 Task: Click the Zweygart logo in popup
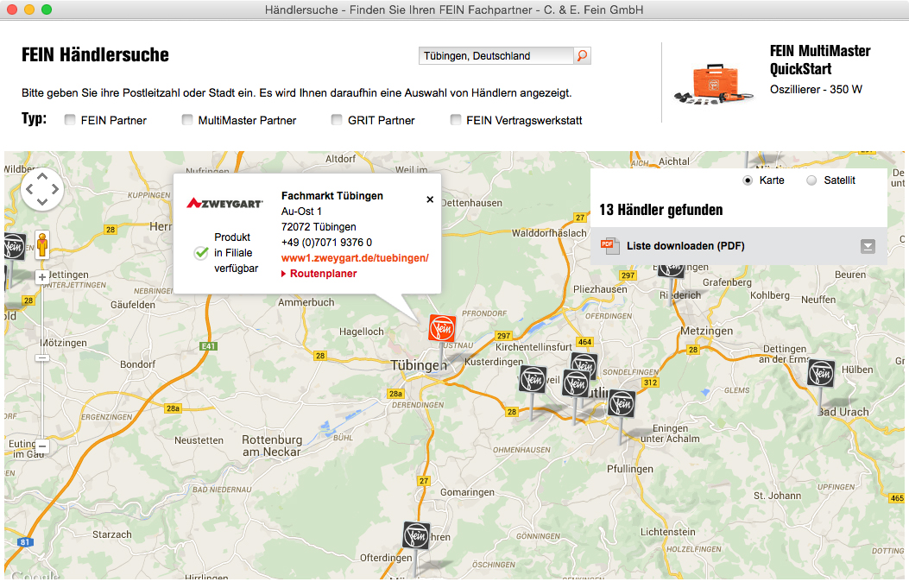(224, 203)
